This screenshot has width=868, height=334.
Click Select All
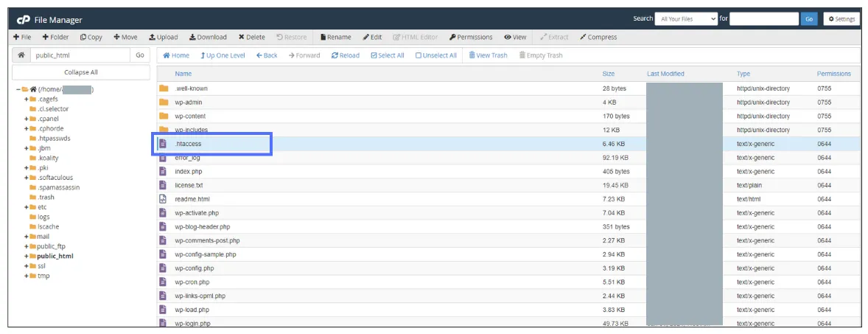click(388, 55)
